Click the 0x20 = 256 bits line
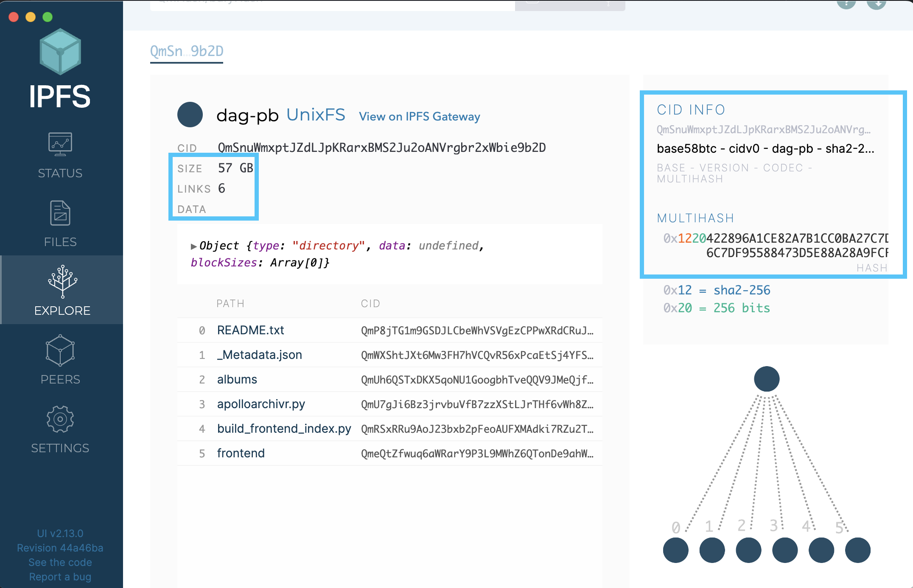913x588 pixels. point(717,308)
